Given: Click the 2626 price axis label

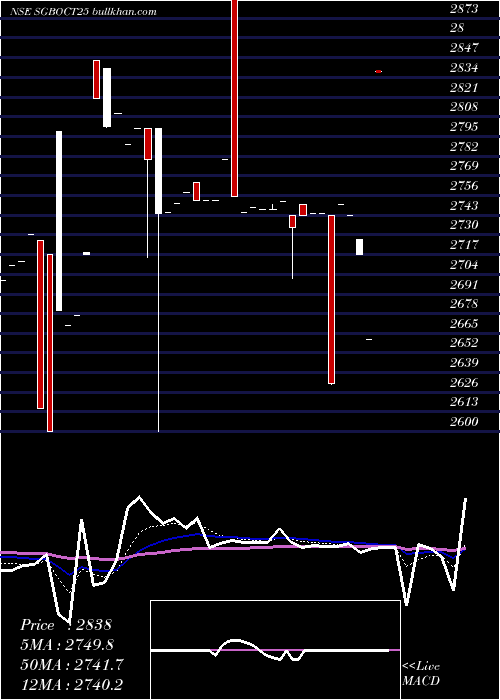Looking at the screenshot, I should (x=464, y=383).
